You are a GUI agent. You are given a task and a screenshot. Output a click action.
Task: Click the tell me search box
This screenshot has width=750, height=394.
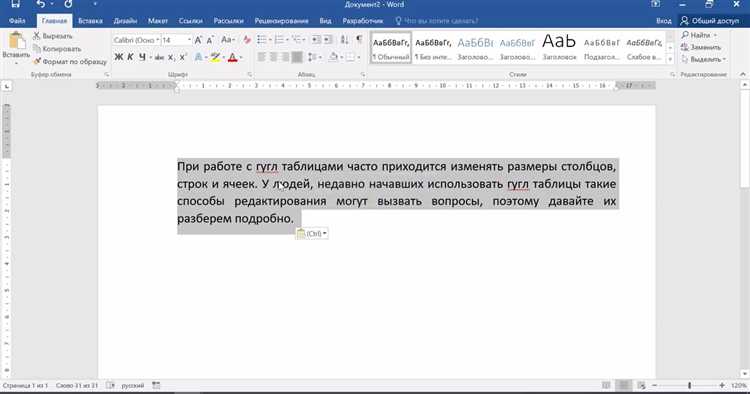pos(436,21)
